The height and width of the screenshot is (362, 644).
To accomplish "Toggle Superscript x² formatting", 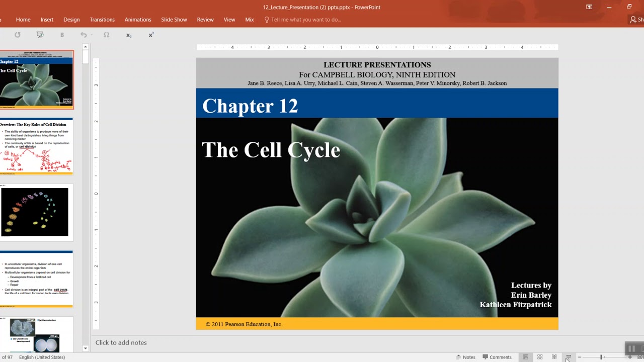I will coord(151,35).
